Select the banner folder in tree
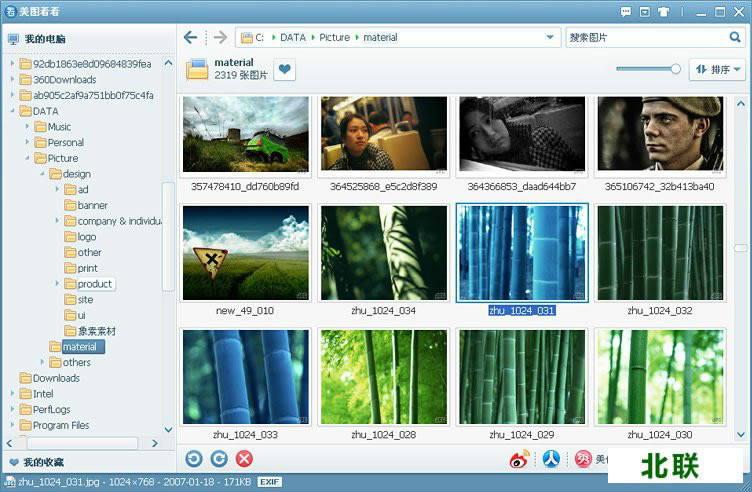Screen dimensions: 752x492 pos(92,205)
